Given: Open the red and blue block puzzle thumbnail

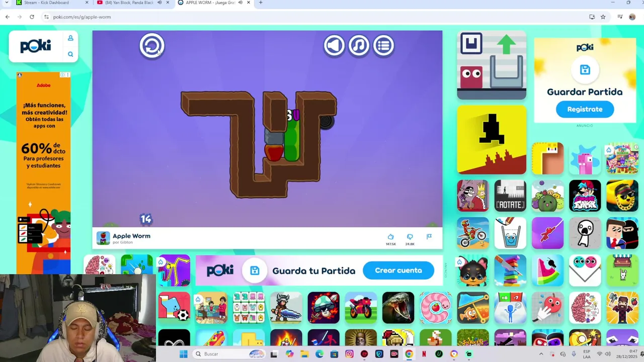Looking at the screenshot, I should pos(492,65).
